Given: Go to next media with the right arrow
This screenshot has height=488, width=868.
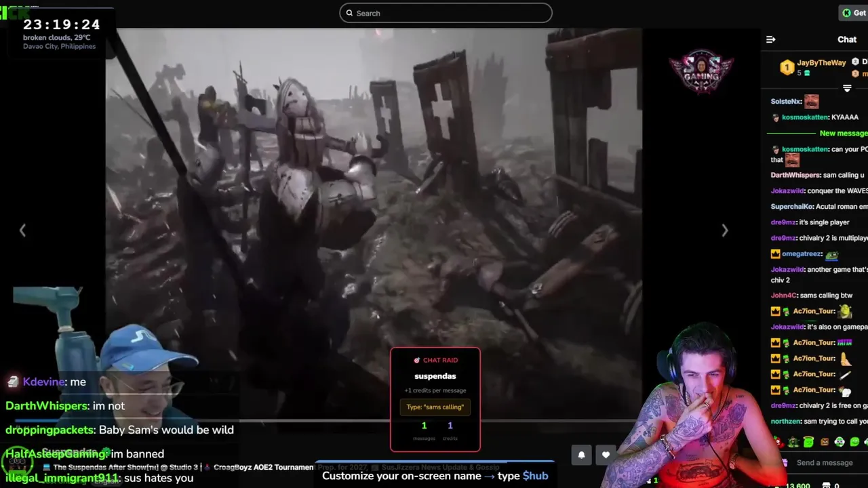Looking at the screenshot, I should [724, 230].
